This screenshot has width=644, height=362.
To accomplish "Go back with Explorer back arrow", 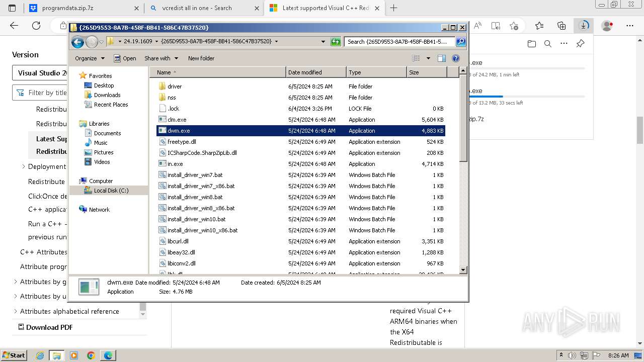I will (77, 42).
